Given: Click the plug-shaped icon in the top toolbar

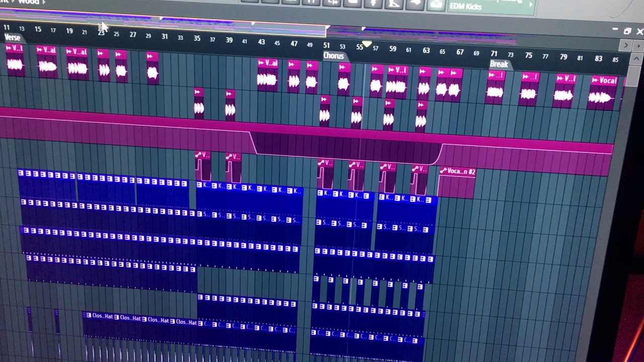Looking at the screenshot, I should tap(374, 3).
